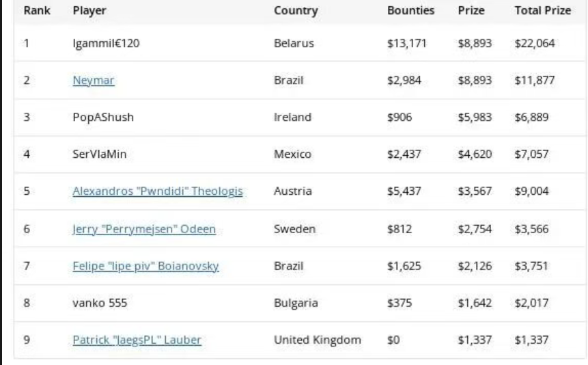The height and width of the screenshot is (365, 588).
Task: Click the $22,064 total prize value
Action: coord(535,44)
